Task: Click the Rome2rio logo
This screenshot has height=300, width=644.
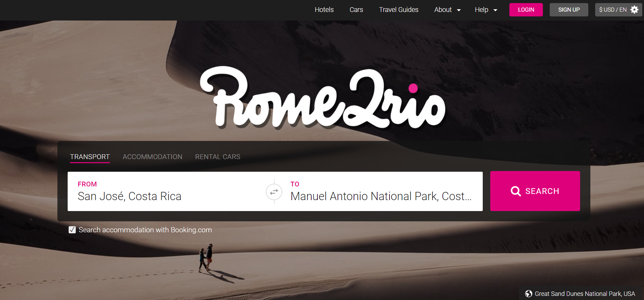Action: point(323,98)
